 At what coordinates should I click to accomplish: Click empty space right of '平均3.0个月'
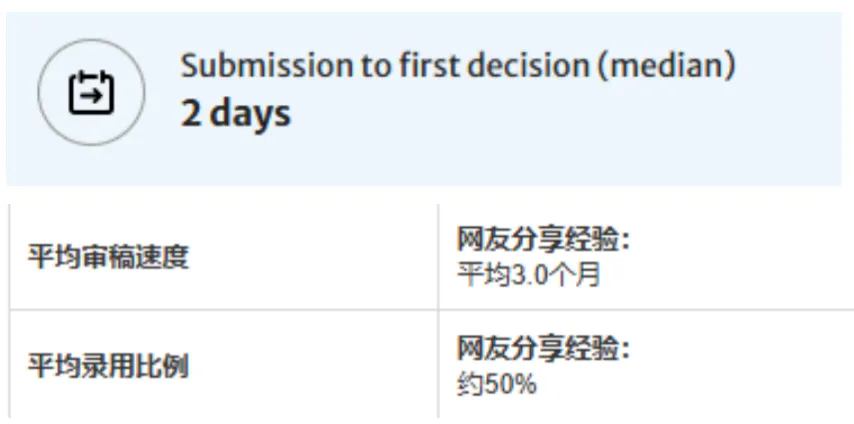click(724, 275)
